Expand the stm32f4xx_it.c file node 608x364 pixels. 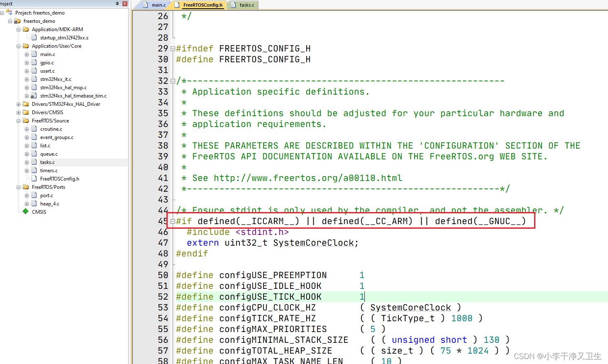pyautogui.click(x=27, y=79)
